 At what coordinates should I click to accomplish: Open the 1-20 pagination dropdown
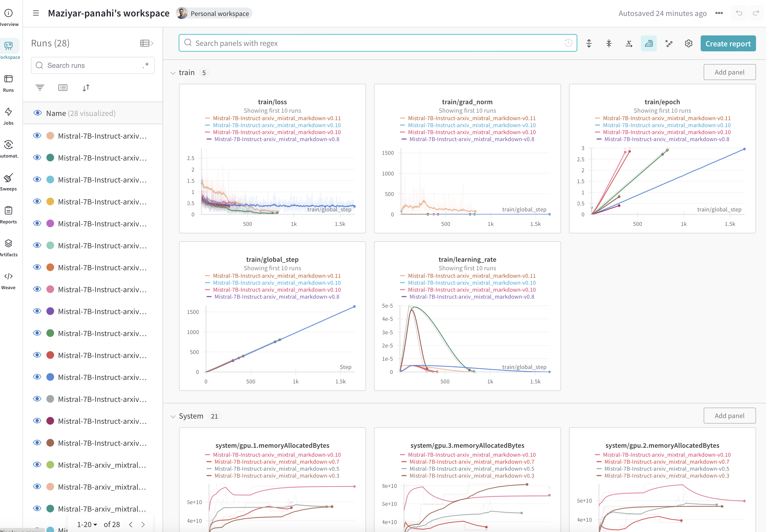coord(87,524)
